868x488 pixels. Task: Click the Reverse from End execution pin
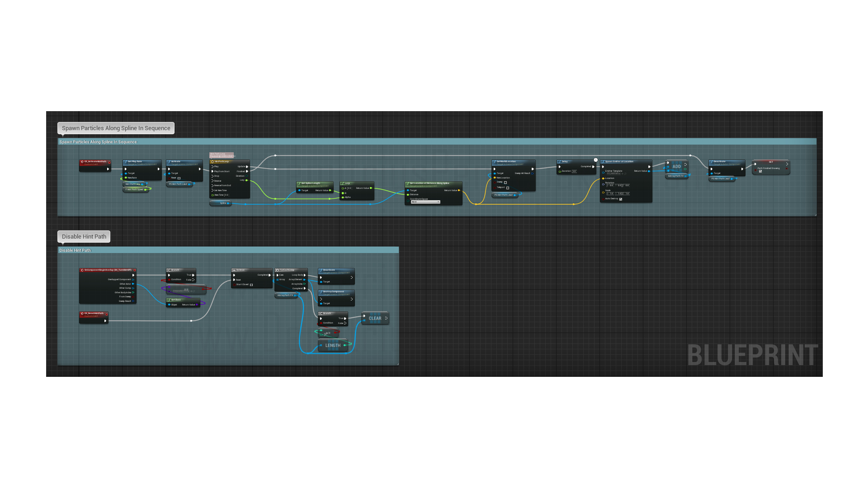click(212, 185)
